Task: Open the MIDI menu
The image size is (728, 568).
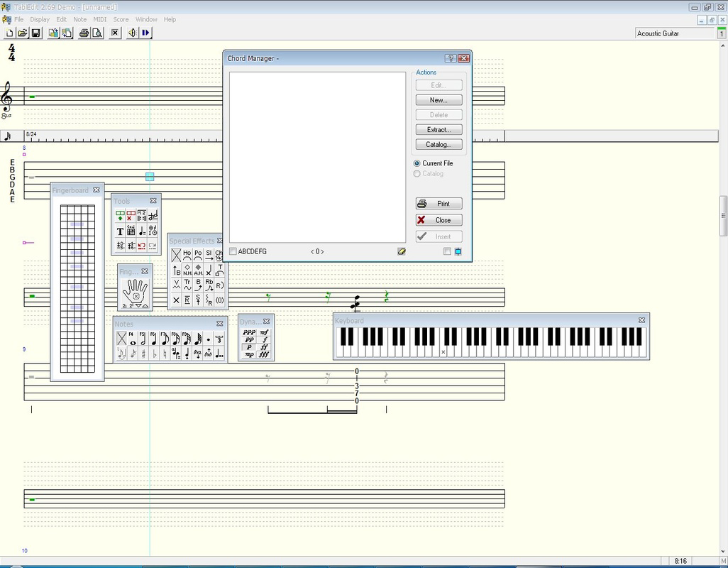Action: [x=99, y=19]
